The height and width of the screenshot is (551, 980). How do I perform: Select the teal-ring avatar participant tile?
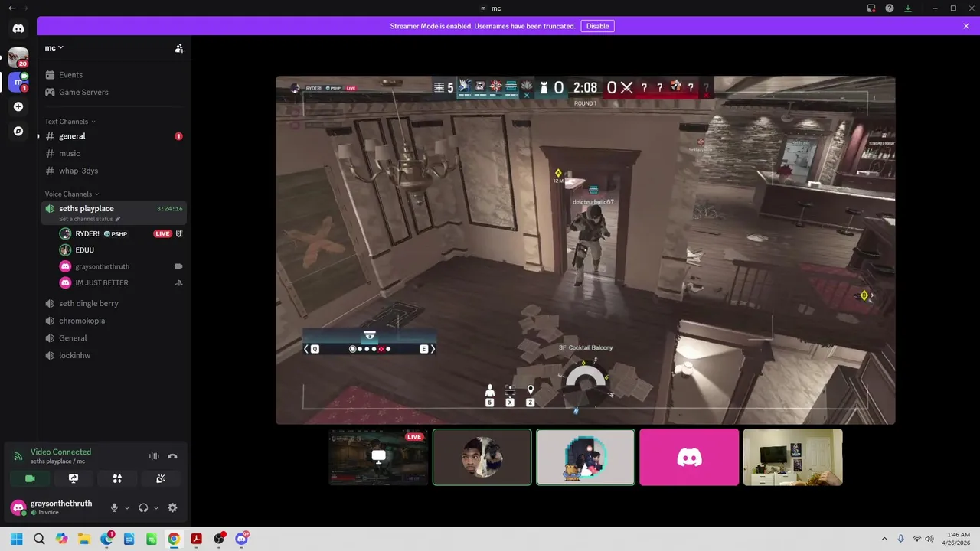[x=586, y=457]
